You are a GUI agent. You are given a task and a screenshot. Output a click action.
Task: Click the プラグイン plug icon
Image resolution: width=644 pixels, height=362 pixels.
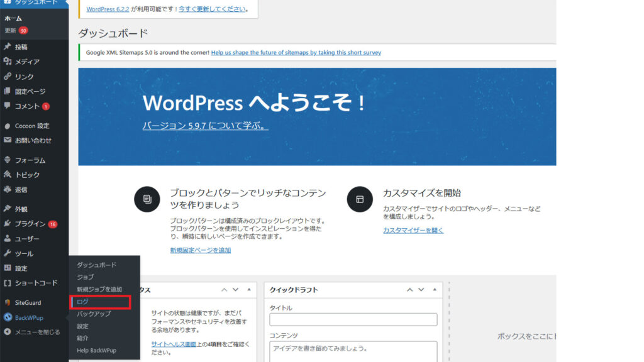[x=8, y=223]
